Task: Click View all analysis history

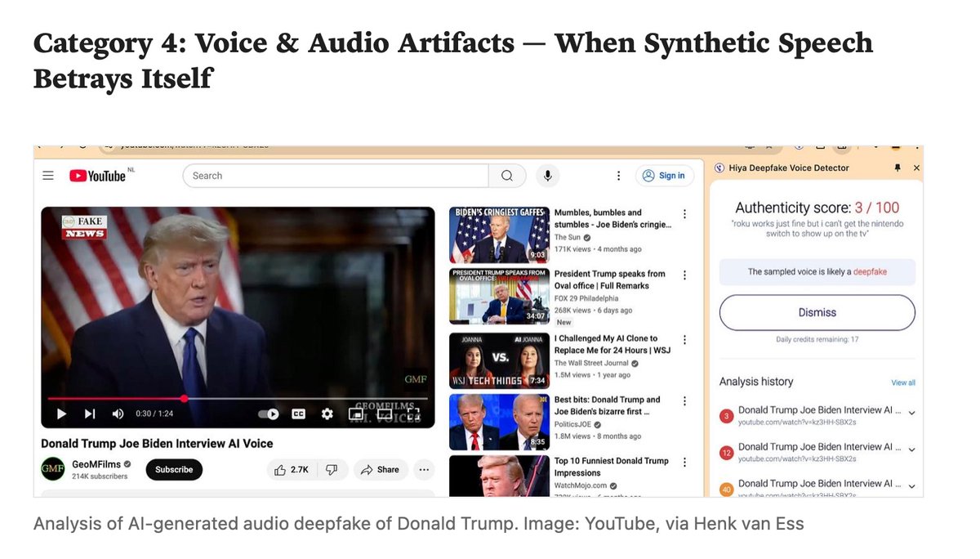Action: click(x=903, y=382)
